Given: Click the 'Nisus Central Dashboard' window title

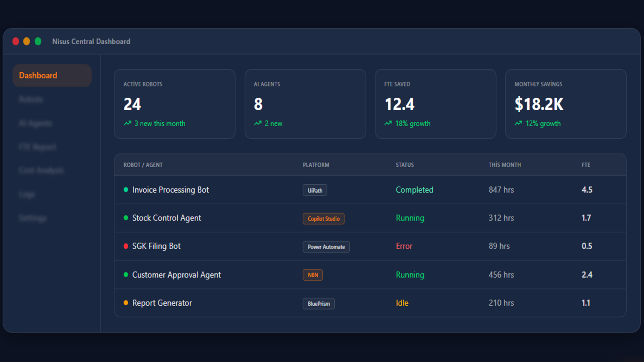Looking at the screenshot, I should tap(91, 41).
